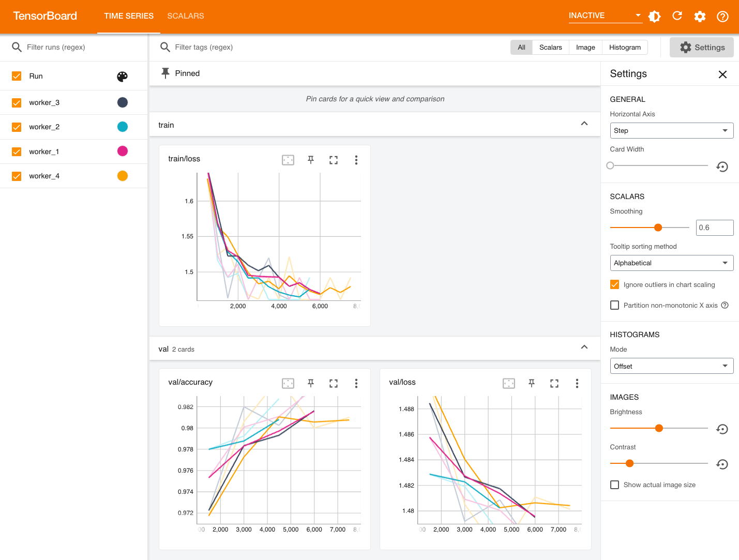Open val/accuracy card more options menu
The height and width of the screenshot is (560, 739).
pos(356,383)
